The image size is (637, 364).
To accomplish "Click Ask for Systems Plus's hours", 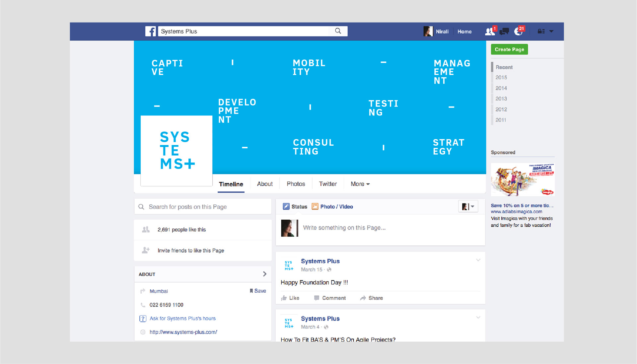I will [182, 318].
